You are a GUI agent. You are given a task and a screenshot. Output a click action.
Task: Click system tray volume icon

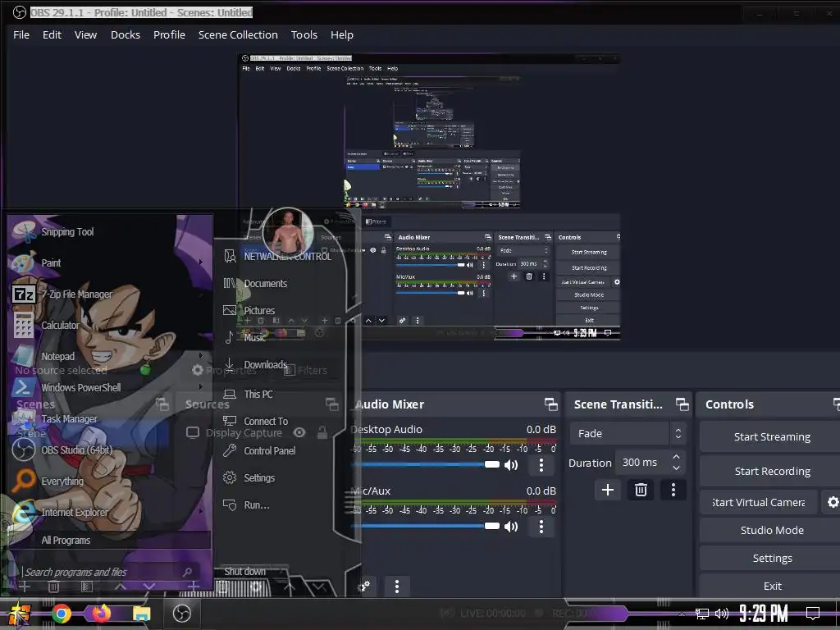click(x=722, y=614)
